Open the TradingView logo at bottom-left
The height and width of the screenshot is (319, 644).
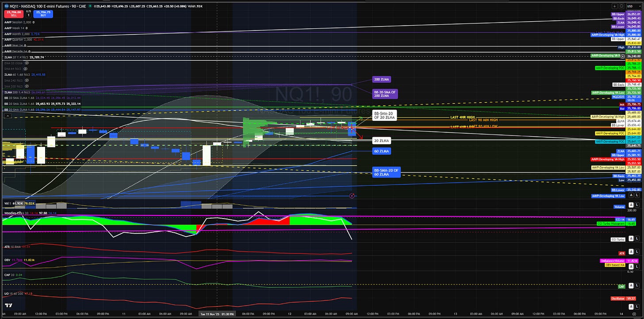[x=8, y=305]
